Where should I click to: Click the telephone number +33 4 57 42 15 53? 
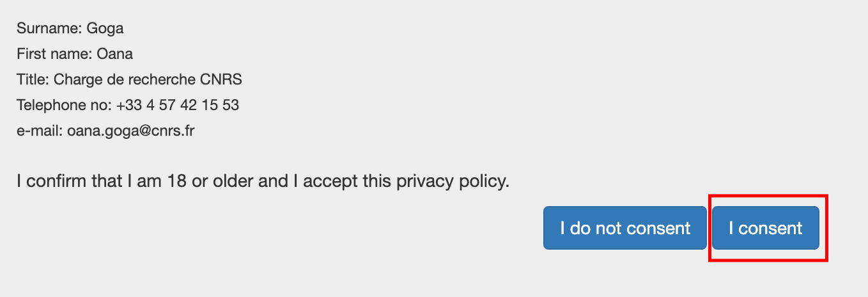(178, 105)
